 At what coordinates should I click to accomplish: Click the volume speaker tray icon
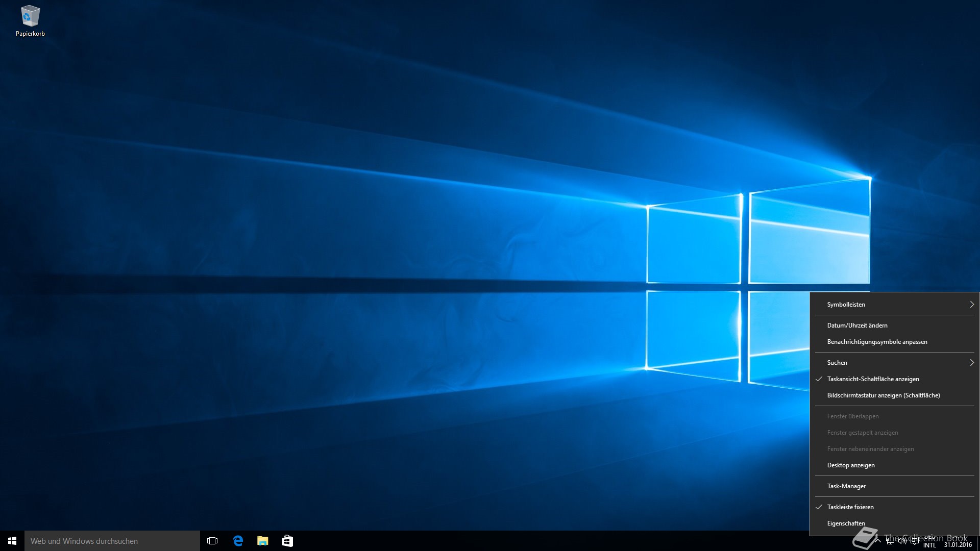click(x=902, y=541)
